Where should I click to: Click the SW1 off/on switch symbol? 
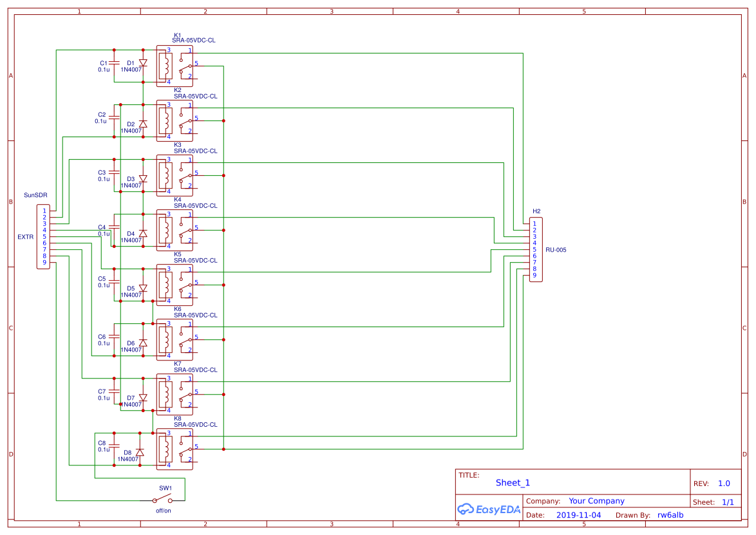[x=162, y=500]
